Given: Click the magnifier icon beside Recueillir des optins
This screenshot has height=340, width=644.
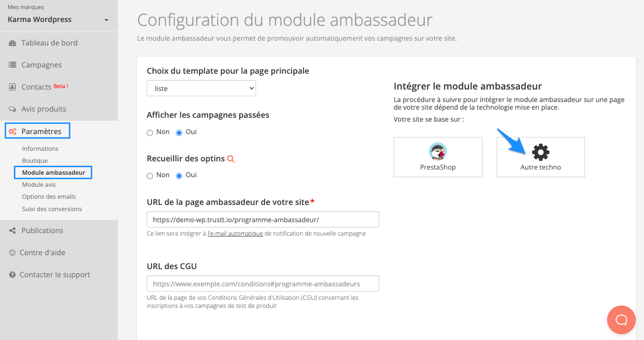Looking at the screenshot, I should [231, 159].
